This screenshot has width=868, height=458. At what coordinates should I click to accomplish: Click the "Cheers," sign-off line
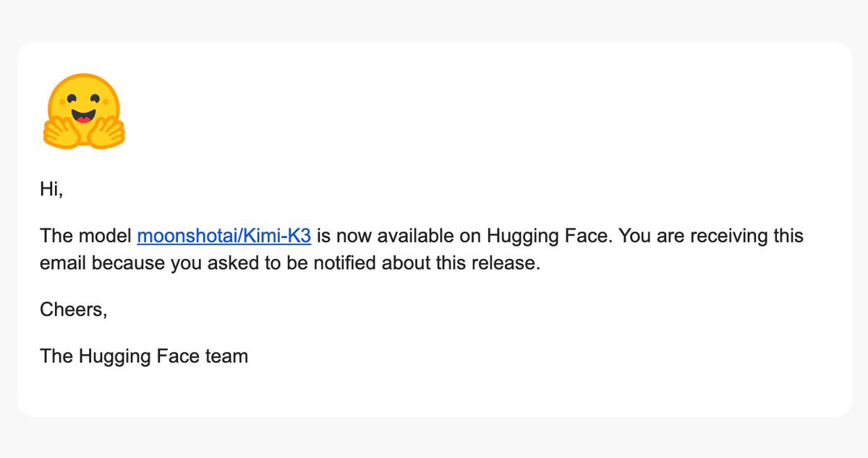[x=74, y=310]
